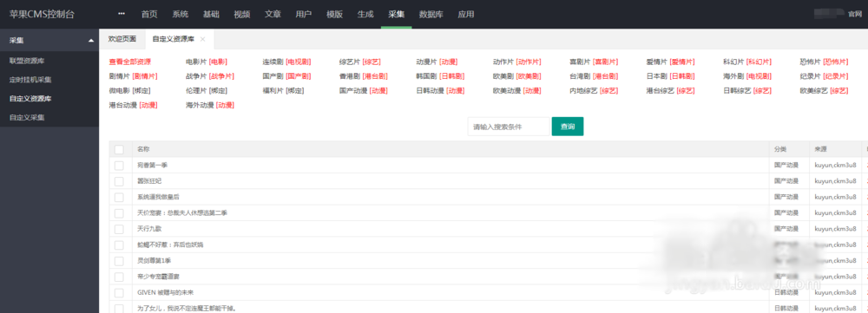This screenshot has width=868, height=313.
Task: Select 定时挂机采集 in the sidebar
Action: pos(30,80)
